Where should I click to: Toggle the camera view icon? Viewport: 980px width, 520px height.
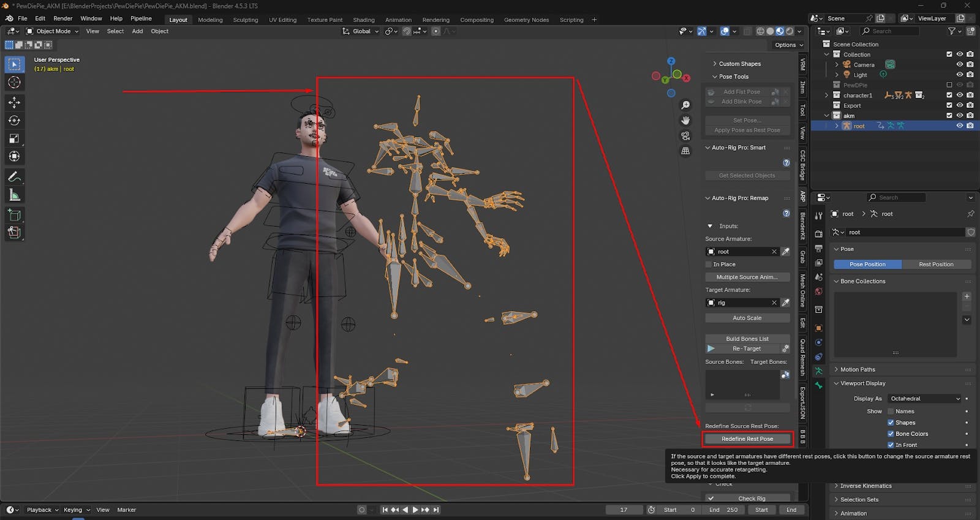pos(685,135)
